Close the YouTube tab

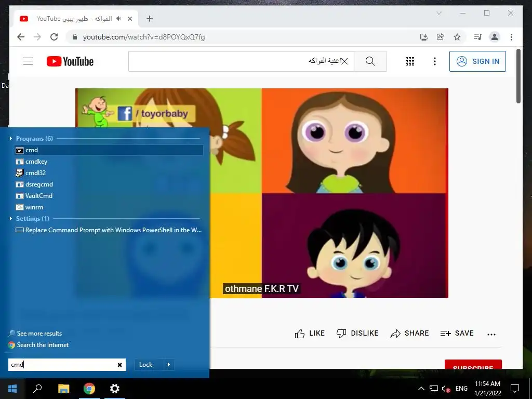tap(129, 19)
